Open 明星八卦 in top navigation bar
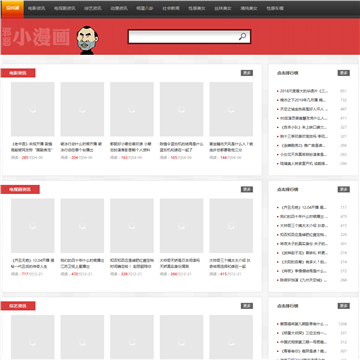The height and width of the screenshot is (360, 360). pyautogui.click(x=145, y=8)
